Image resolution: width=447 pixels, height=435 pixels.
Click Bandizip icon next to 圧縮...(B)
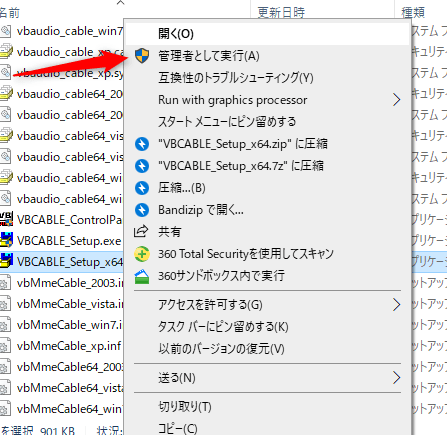pos(142,188)
